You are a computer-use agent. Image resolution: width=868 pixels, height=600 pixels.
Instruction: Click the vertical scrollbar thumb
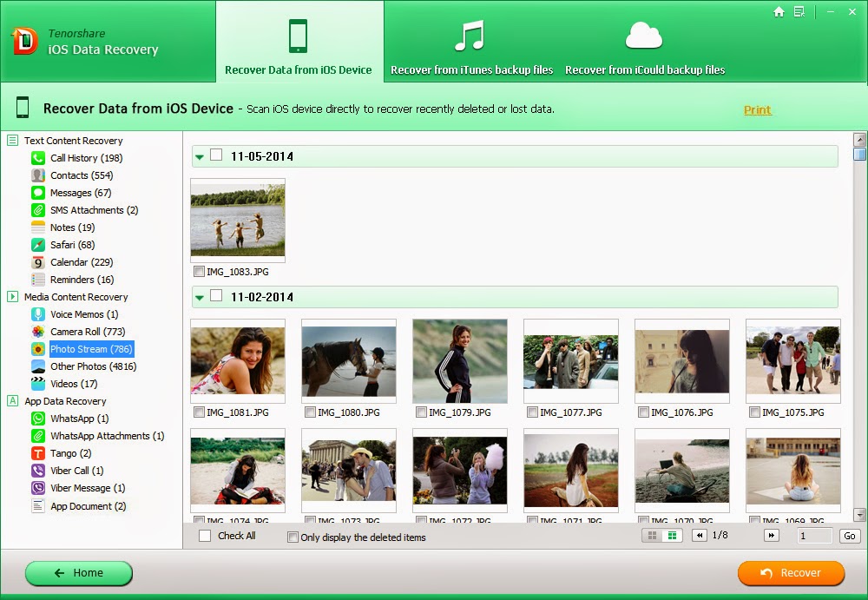coord(859,154)
